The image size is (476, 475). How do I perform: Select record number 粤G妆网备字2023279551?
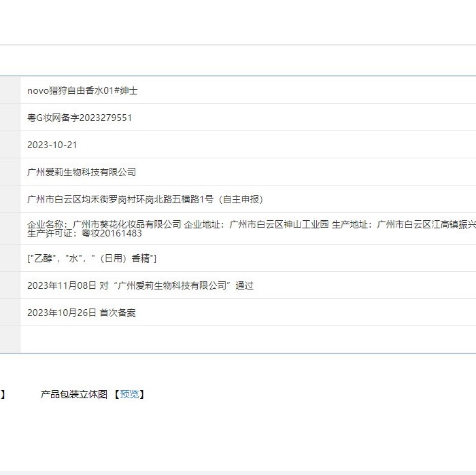tap(80, 118)
